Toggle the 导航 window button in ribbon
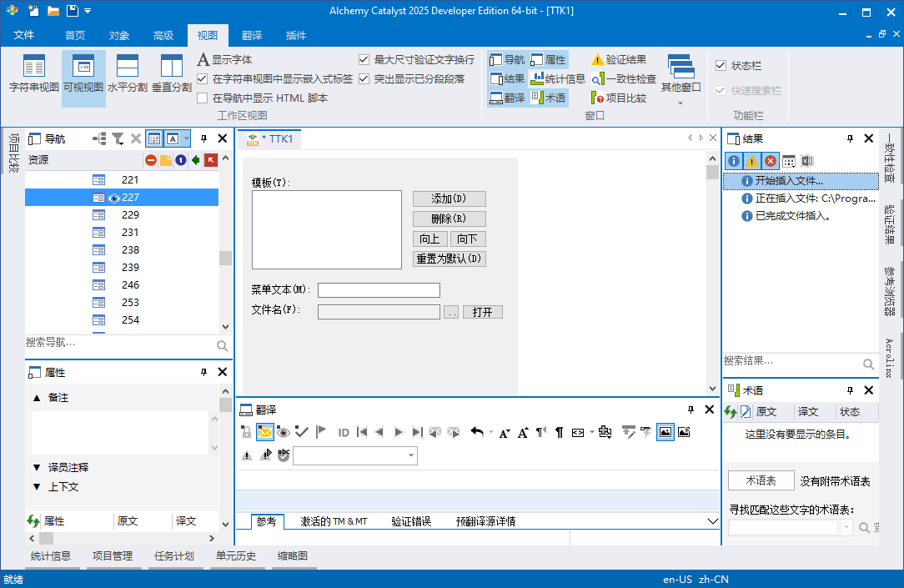Image resolution: width=904 pixels, height=588 pixels. point(507,60)
